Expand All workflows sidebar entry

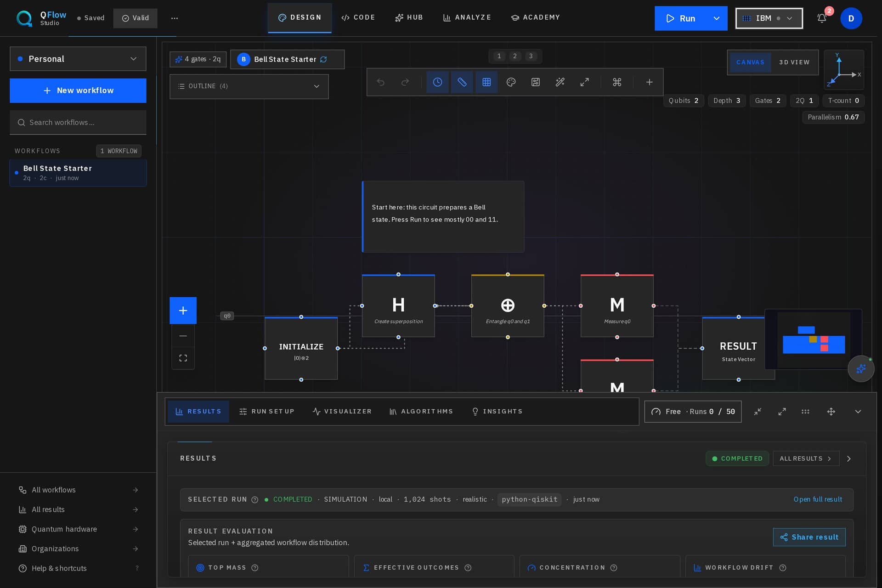point(78,490)
